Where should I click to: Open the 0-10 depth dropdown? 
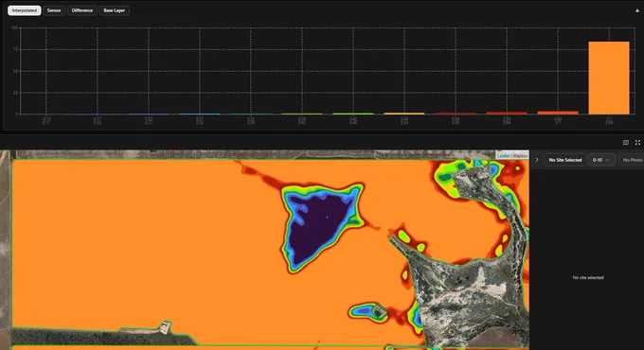[601, 160]
